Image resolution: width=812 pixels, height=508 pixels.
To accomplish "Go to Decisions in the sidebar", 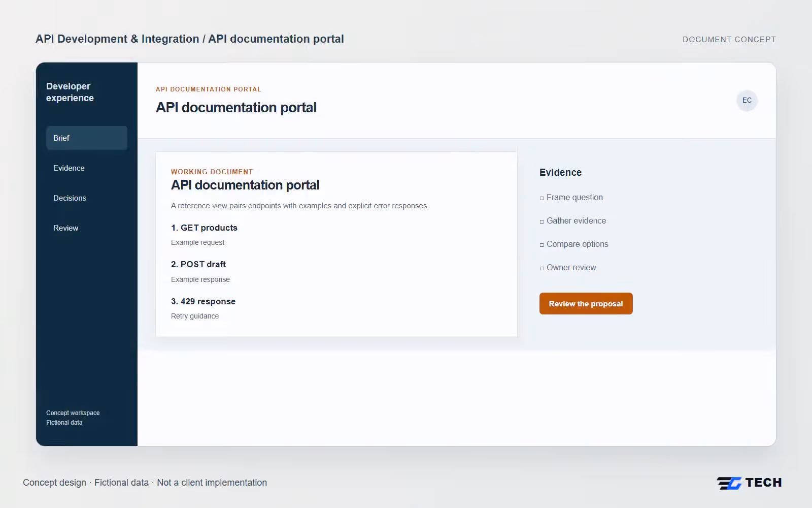I will point(87,198).
